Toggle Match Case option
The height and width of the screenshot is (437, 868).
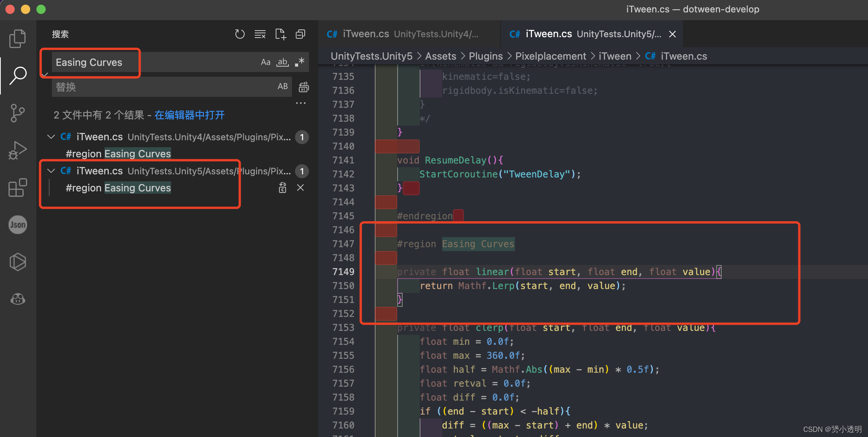265,62
